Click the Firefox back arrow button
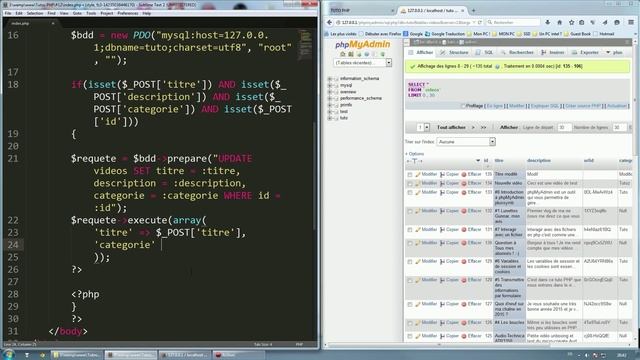 click(x=329, y=22)
